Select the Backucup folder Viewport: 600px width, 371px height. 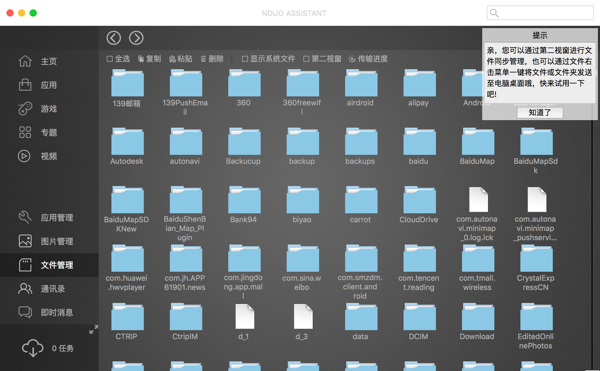pos(244,142)
